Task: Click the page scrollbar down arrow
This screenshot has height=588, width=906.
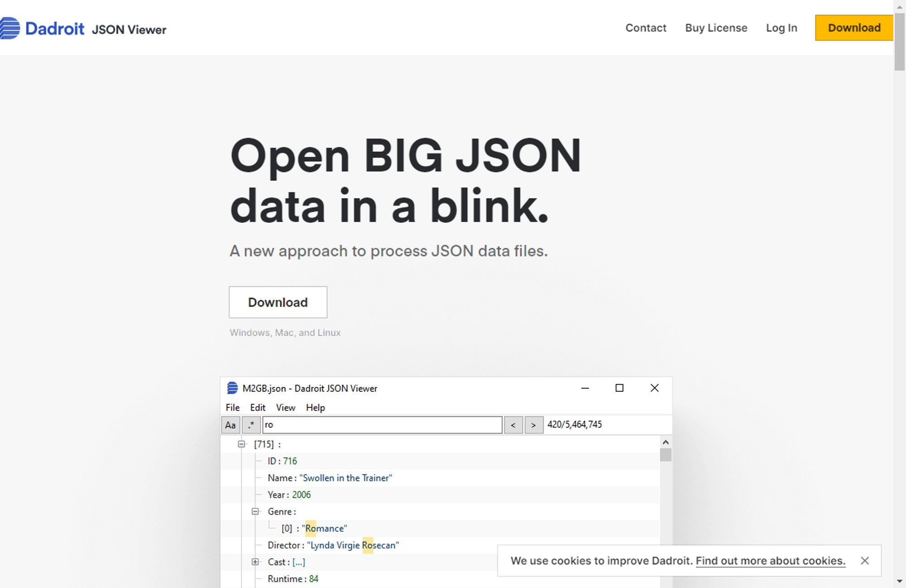Action: [x=900, y=581]
